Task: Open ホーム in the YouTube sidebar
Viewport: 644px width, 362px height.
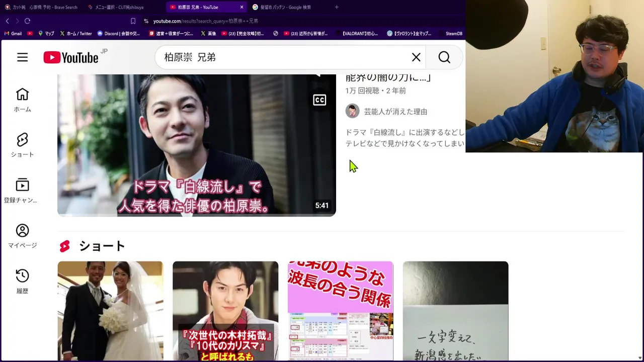Action: 22,100
